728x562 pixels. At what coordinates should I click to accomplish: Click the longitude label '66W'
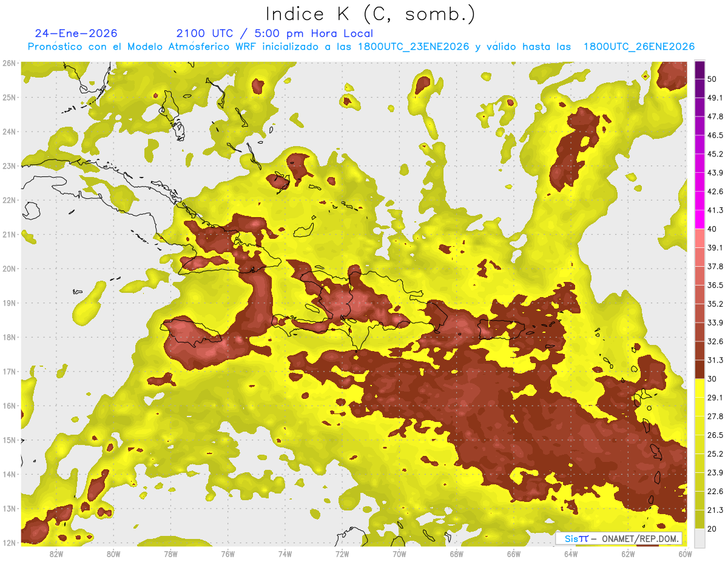[x=513, y=554]
